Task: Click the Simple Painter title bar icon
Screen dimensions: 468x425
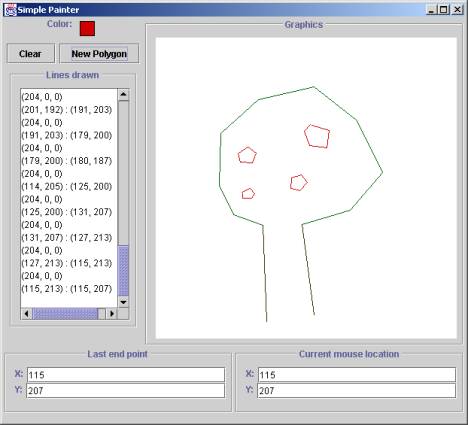Action: [11, 10]
